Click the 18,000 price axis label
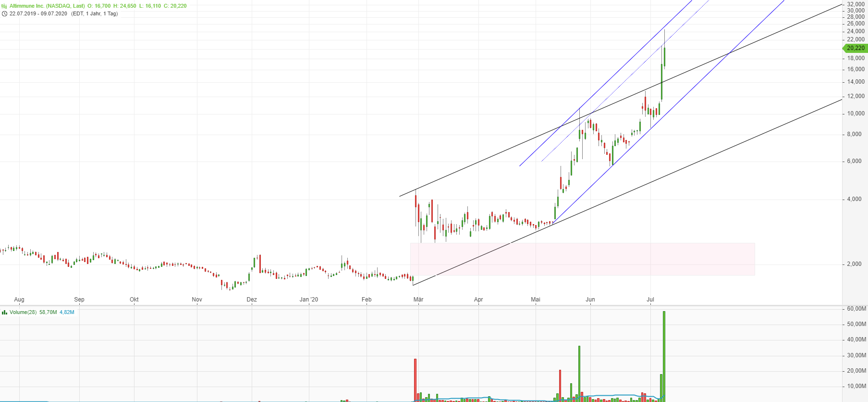868x402 pixels. click(x=856, y=58)
